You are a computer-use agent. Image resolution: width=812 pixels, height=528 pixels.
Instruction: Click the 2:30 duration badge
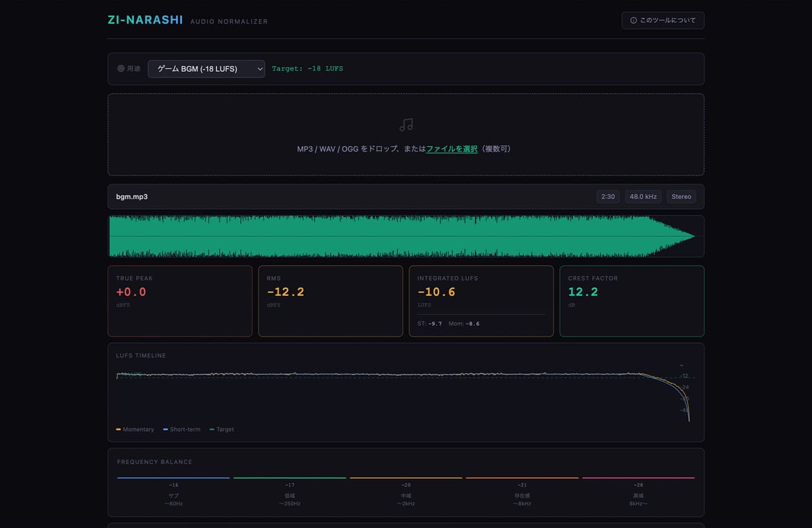pyautogui.click(x=608, y=197)
